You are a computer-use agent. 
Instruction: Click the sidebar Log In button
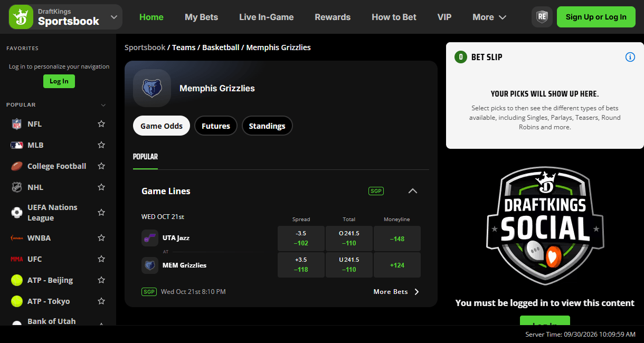59,81
